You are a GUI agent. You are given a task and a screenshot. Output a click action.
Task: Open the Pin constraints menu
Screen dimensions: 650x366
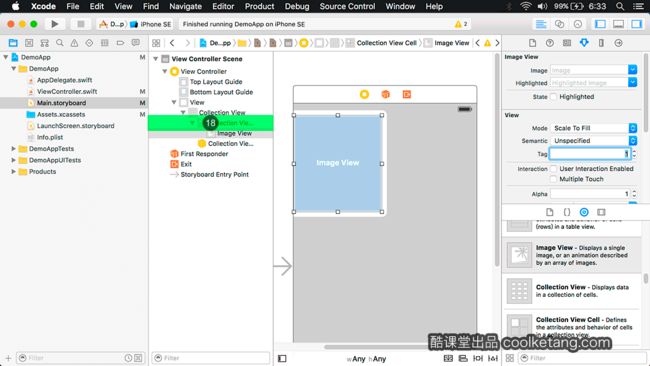click(478, 358)
